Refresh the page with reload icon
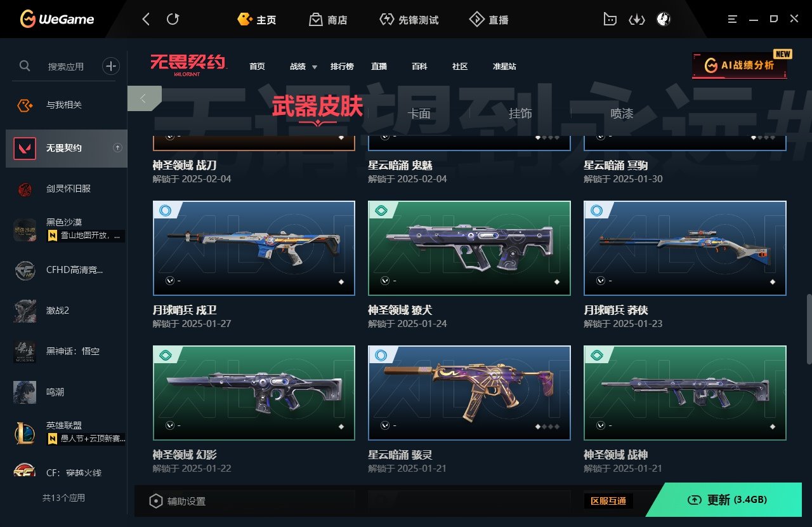 click(173, 20)
